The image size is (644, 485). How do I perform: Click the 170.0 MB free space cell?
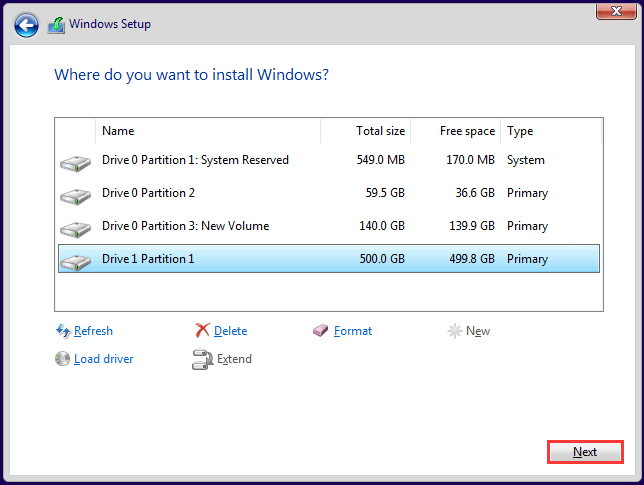[x=470, y=160]
